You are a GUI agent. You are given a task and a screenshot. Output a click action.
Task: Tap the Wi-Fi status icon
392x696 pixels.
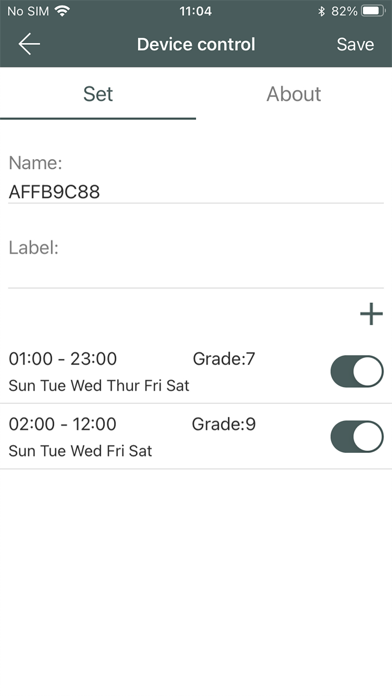pyautogui.click(x=63, y=11)
